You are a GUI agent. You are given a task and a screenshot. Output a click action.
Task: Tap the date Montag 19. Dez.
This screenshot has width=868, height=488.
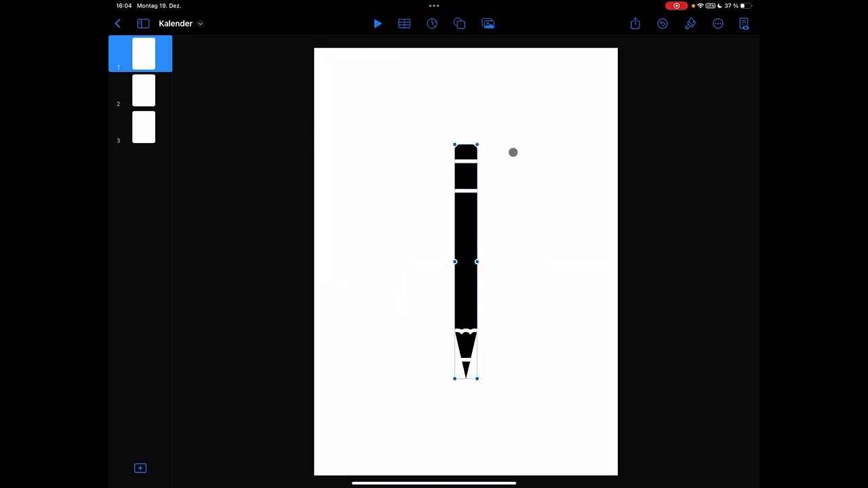point(159,6)
